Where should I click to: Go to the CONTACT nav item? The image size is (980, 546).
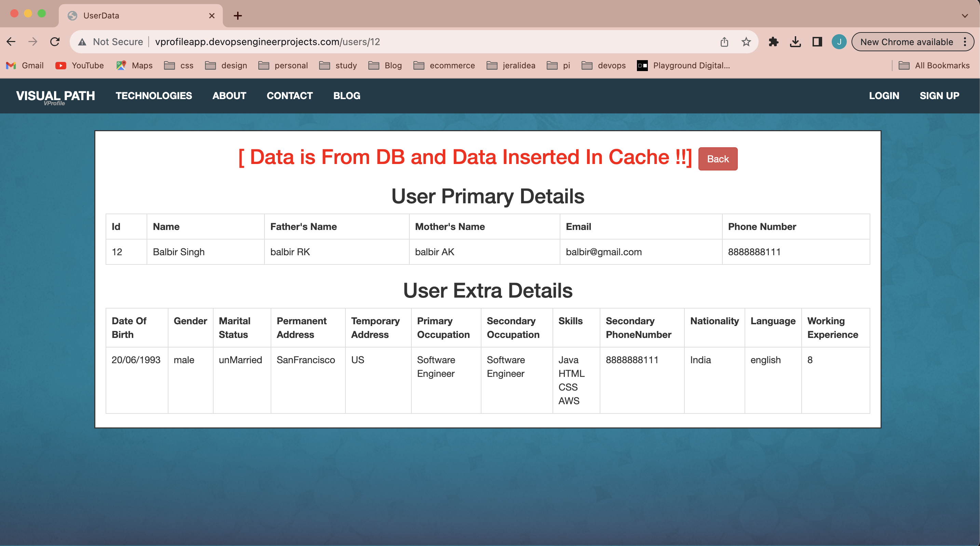click(289, 96)
